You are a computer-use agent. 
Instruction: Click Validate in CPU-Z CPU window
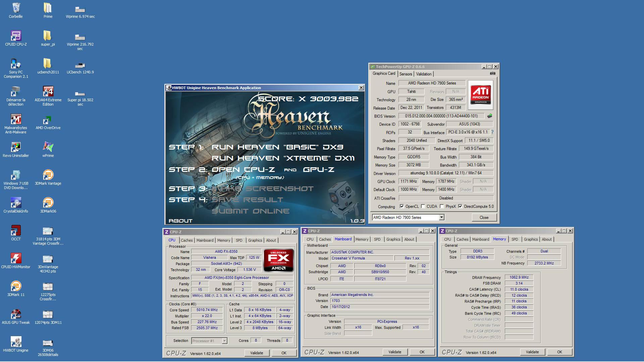pos(257,353)
